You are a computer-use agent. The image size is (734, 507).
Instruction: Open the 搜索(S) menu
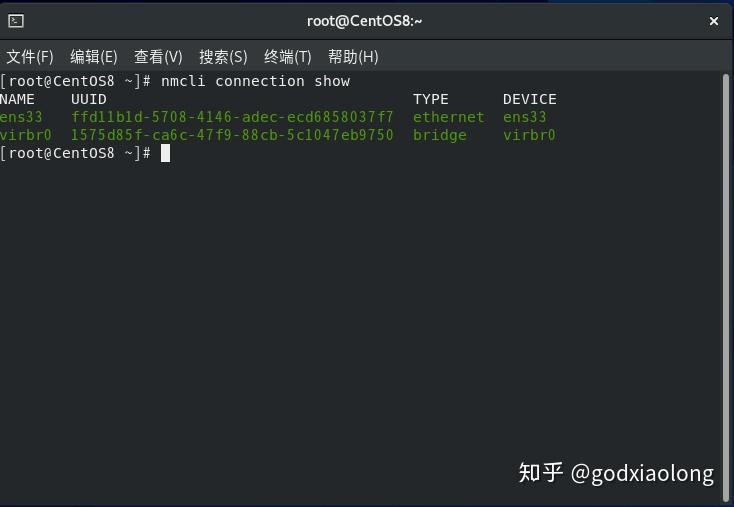[x=223, y=57]
